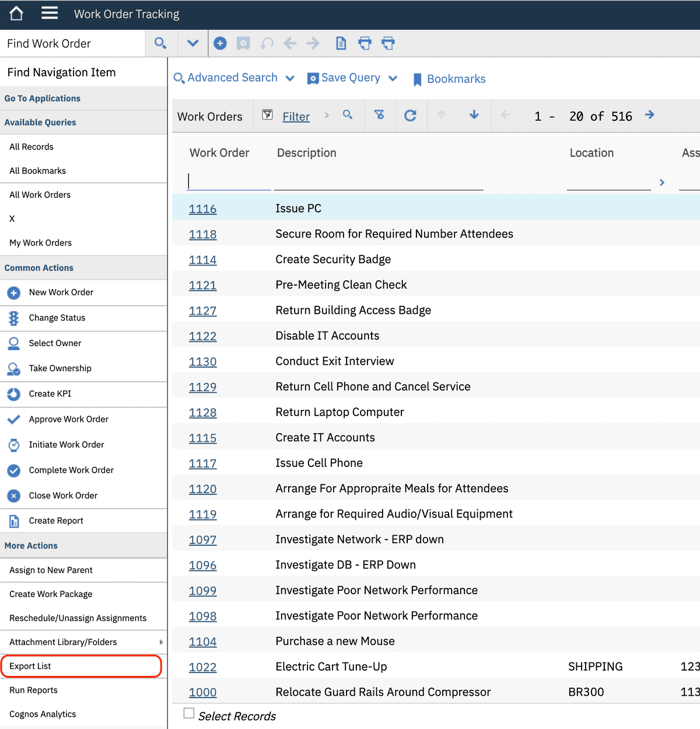Open the Save Query dropdown
This screenshot has height=729, width=700.
(392, 78)
